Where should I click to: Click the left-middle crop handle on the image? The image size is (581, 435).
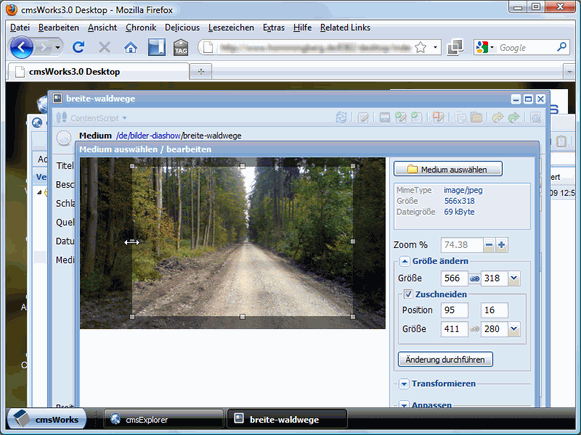[x=132, y=242]
